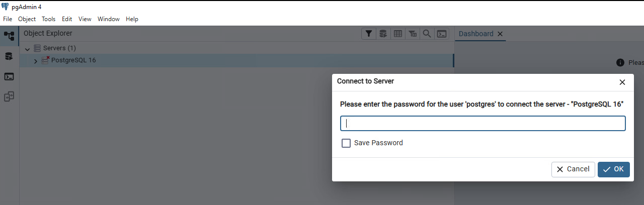644x205 pixels.
Task: Open Search Objects magnifier icon
Action: (x=427, y=34)
